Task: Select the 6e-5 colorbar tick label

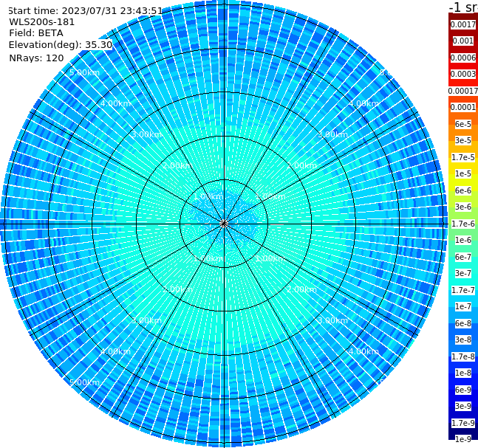Action: click(x=463, y=124)
